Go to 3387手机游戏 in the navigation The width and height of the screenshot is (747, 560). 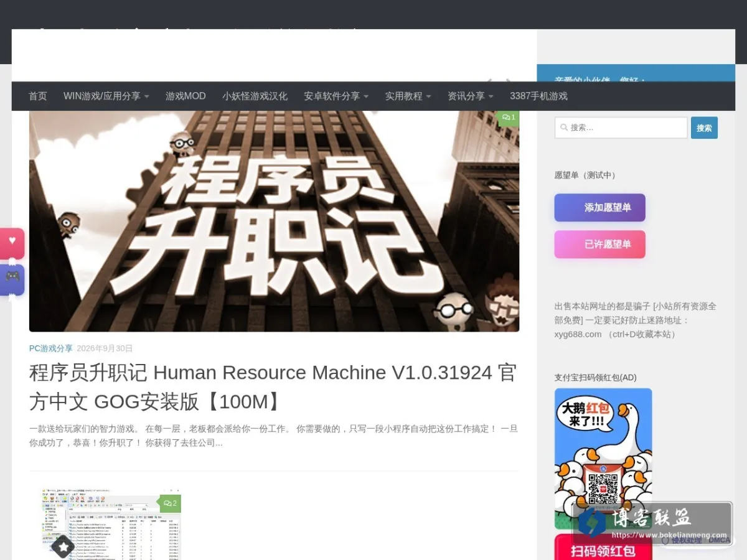coord(538,96)
